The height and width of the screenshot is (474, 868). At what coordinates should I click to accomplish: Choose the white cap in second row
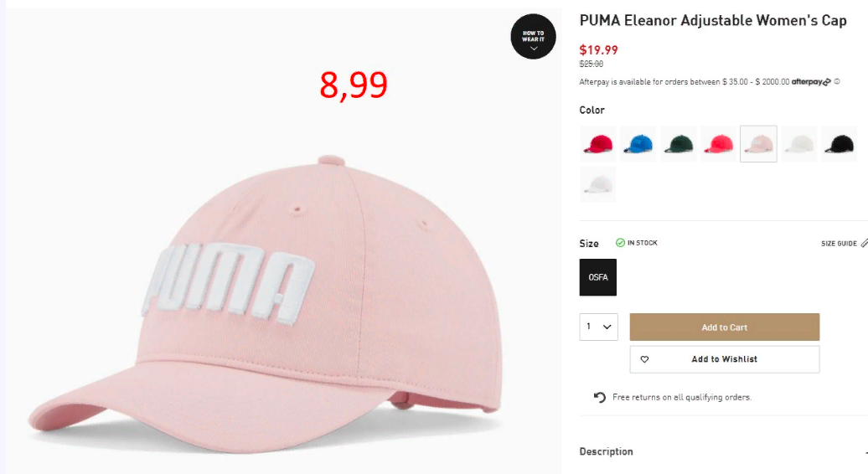coord(598,184)
